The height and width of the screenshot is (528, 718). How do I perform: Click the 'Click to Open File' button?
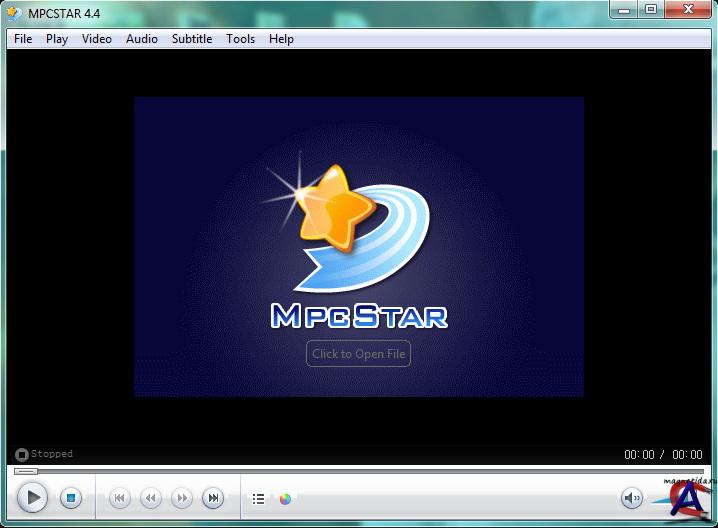[x=358, y=353]
